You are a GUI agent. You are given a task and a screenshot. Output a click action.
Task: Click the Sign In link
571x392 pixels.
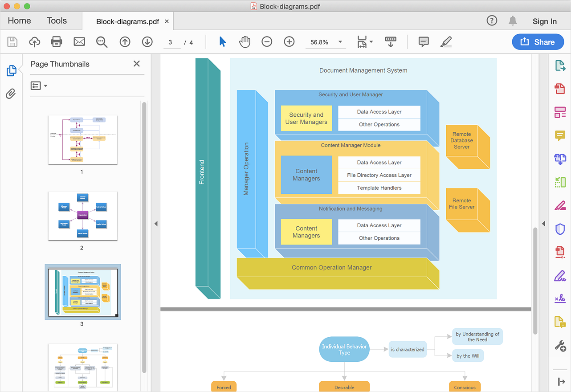544,21
